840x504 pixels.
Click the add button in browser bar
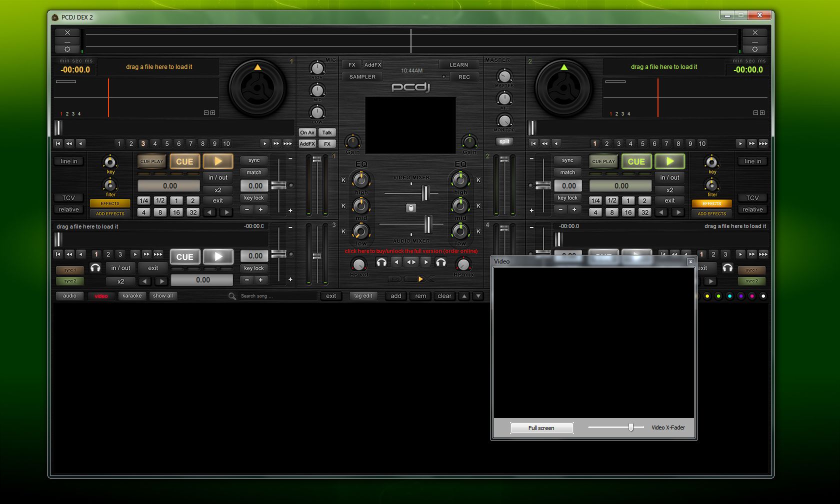[396, 296]
